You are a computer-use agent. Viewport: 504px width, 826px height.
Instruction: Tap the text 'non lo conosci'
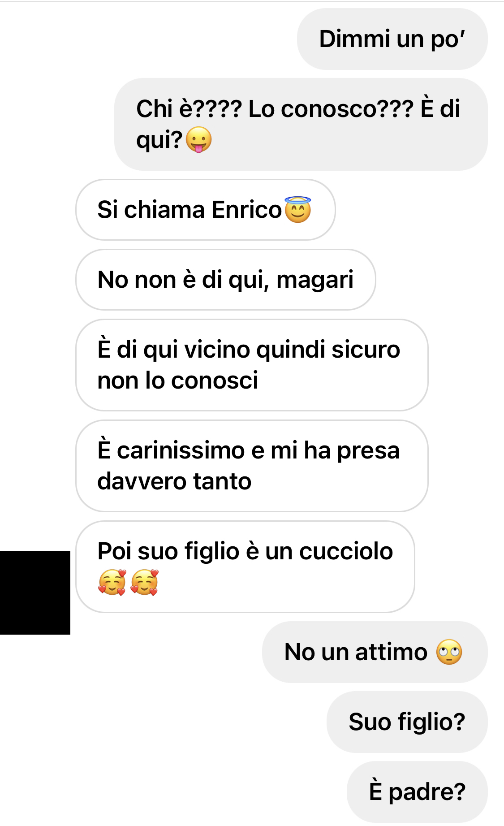click(177, 381)
